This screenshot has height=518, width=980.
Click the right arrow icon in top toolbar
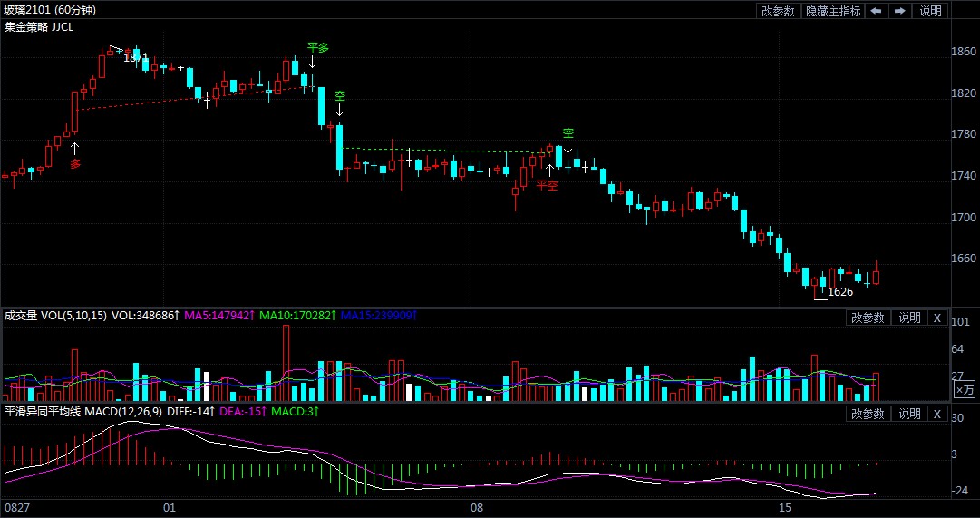click(899, 11)
